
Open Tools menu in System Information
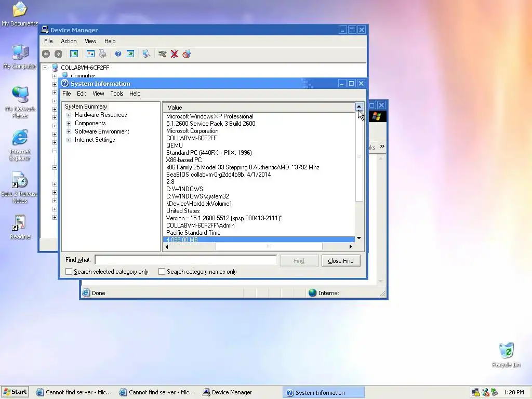click(117, 94)
